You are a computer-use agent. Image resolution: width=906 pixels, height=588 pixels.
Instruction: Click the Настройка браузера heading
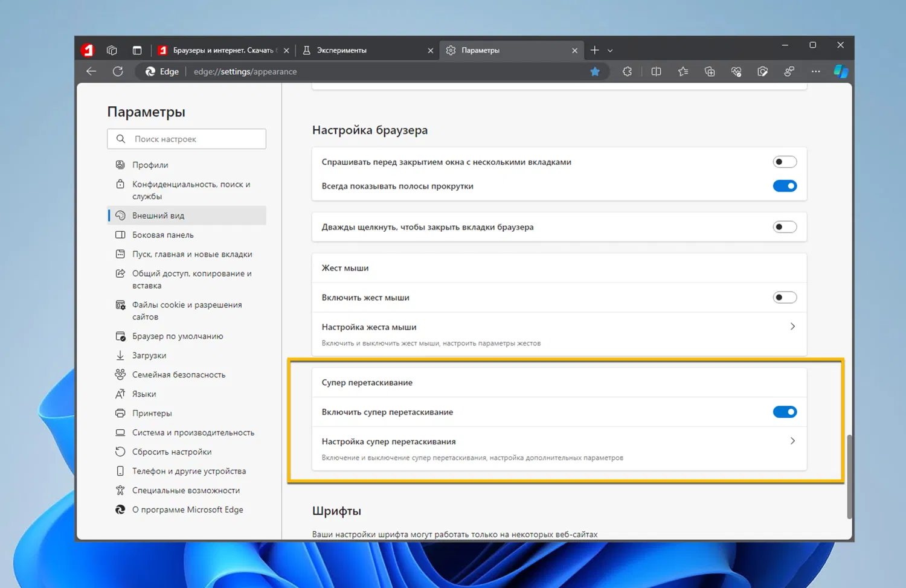[x=370, y=130]
